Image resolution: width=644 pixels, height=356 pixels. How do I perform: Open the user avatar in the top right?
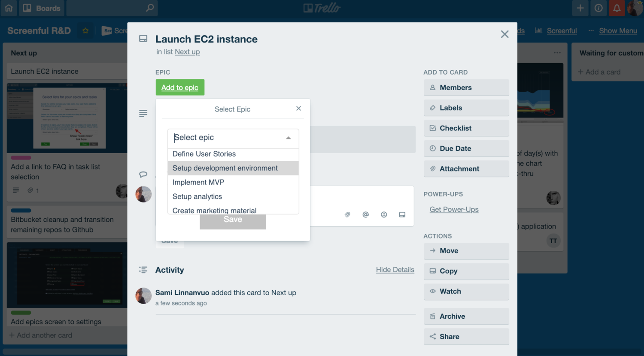click(635, 8)
